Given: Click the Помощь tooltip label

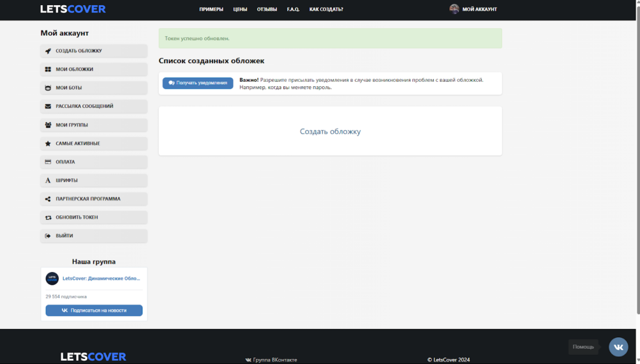Looking at the screenshot, I should tap(583, 347).
